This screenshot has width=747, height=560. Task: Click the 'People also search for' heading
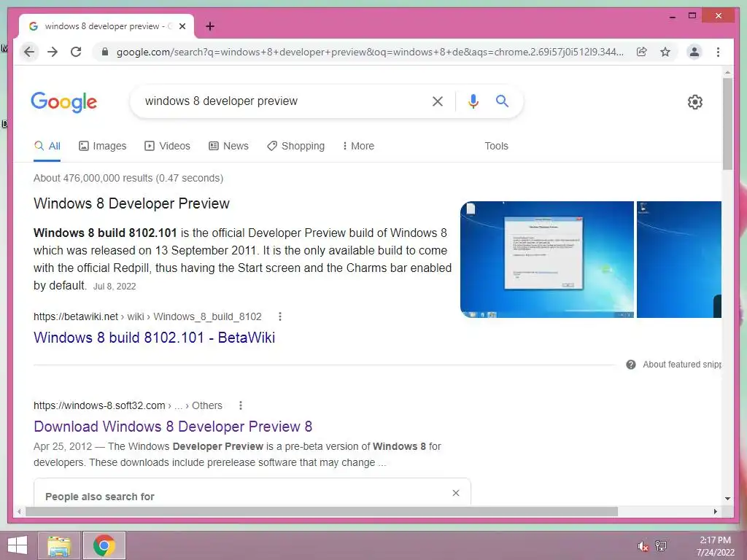click(99, 497)
